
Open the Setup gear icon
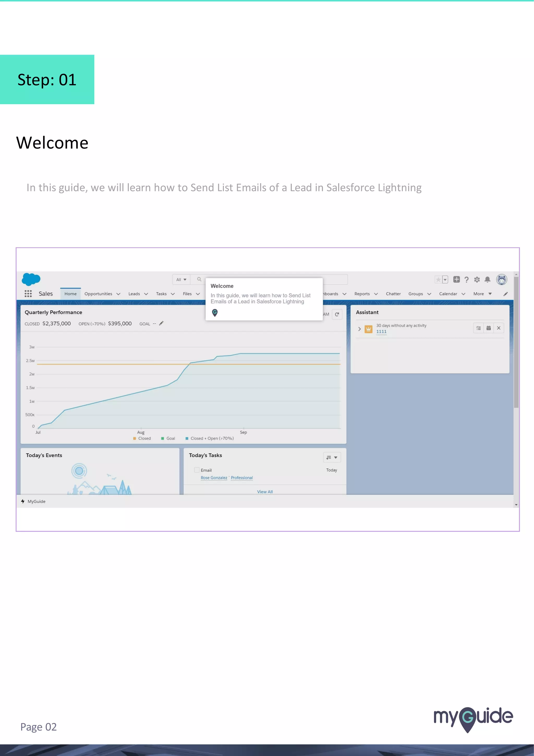tap(477, 280)
